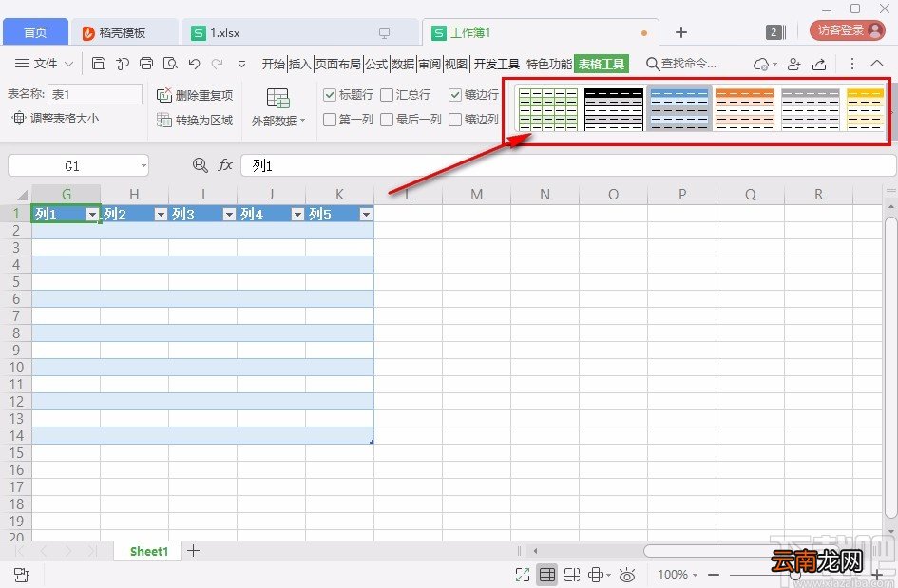Click the fullscreen icon in status bar
The width and height of the screenshot is (898, 588).
[523, 575]
